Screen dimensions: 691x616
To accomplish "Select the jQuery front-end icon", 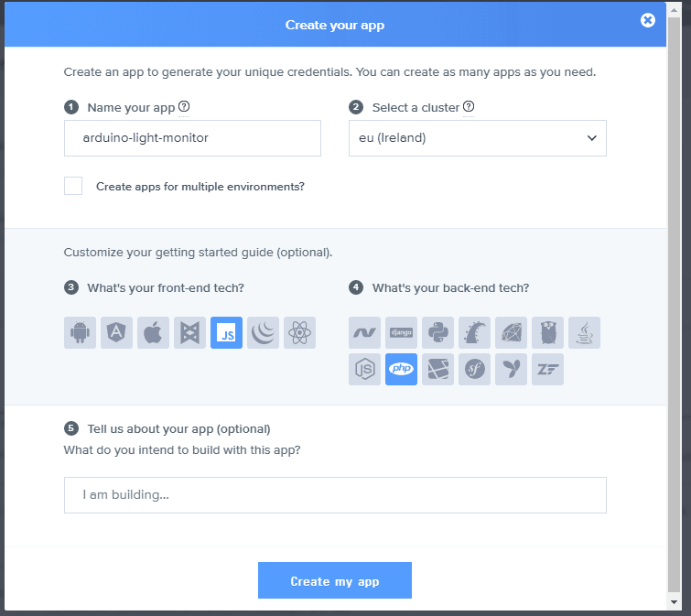I will click(263, 333).
